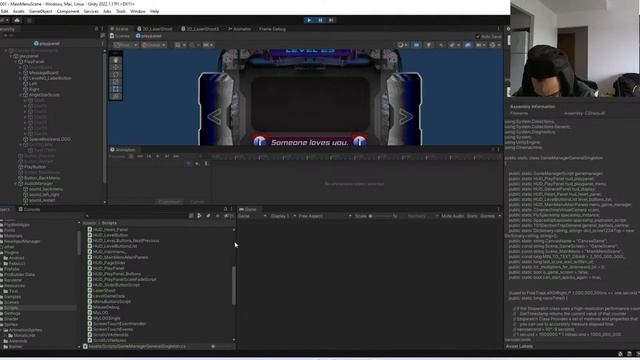Open the Assets menu
The height and width of the screenshot is (360, 640).
click(x=18, y=11)
